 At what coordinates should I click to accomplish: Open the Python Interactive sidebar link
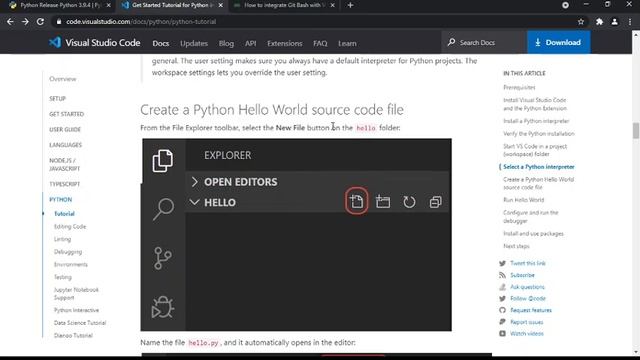click(x=76, y=310)
